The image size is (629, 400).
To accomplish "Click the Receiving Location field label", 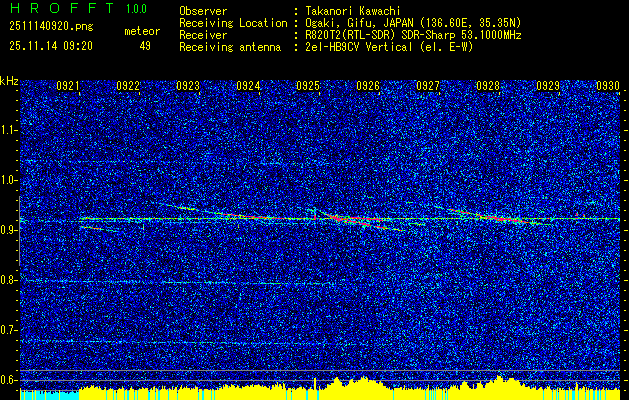I will coord(233,23).
